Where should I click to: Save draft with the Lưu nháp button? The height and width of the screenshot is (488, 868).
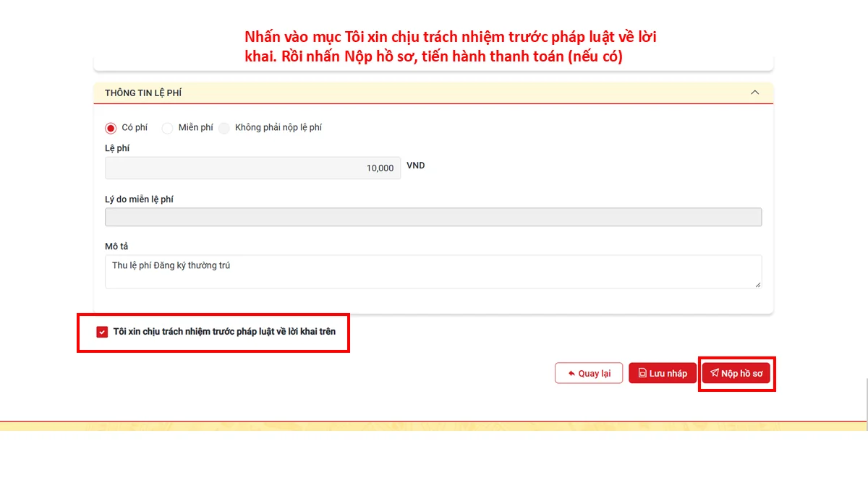point(663,373)
